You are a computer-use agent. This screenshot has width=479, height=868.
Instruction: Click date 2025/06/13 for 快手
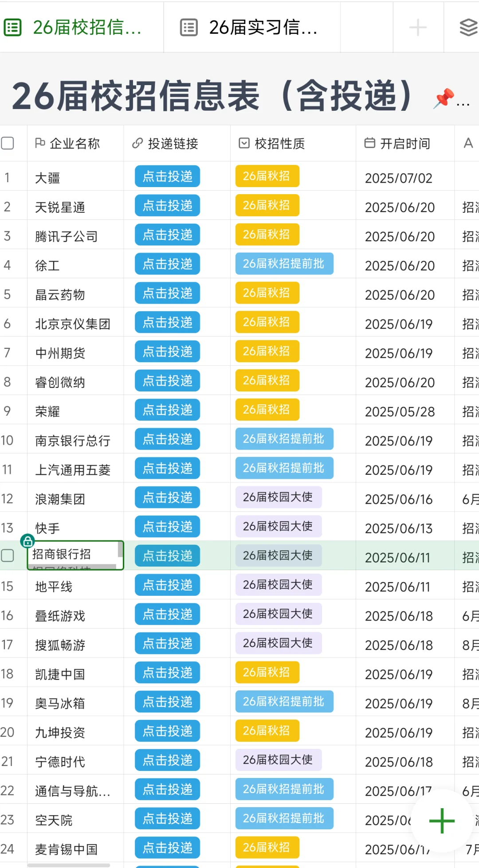click(398, 528)
